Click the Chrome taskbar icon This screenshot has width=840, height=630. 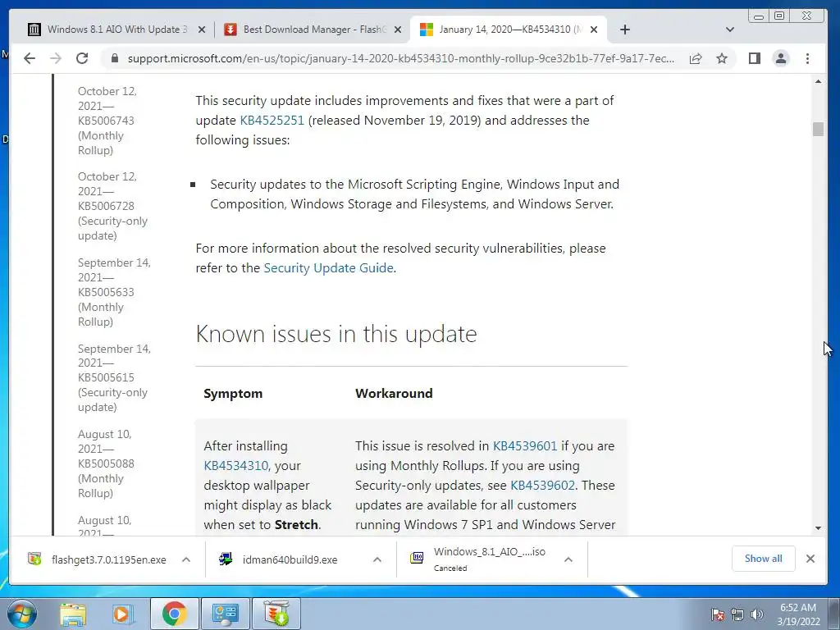(x=174, y=614)
